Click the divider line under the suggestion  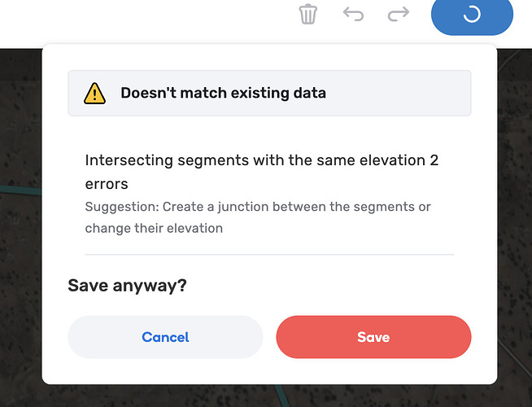coord(269,255)
